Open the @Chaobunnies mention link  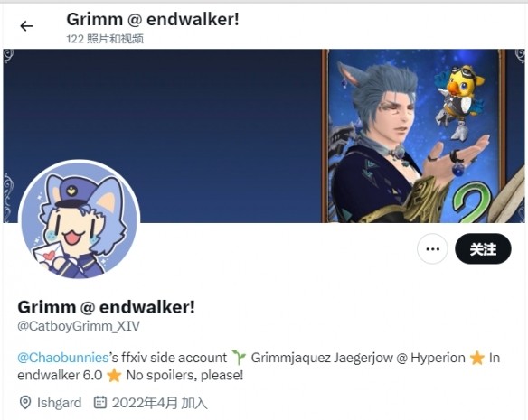[x=63, y=358]
